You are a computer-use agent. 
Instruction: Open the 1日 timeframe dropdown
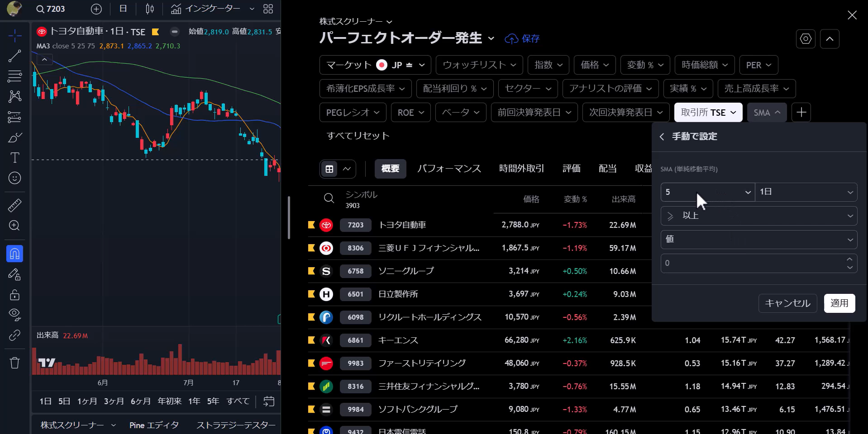pyautogui.click(x=806, y=192)
